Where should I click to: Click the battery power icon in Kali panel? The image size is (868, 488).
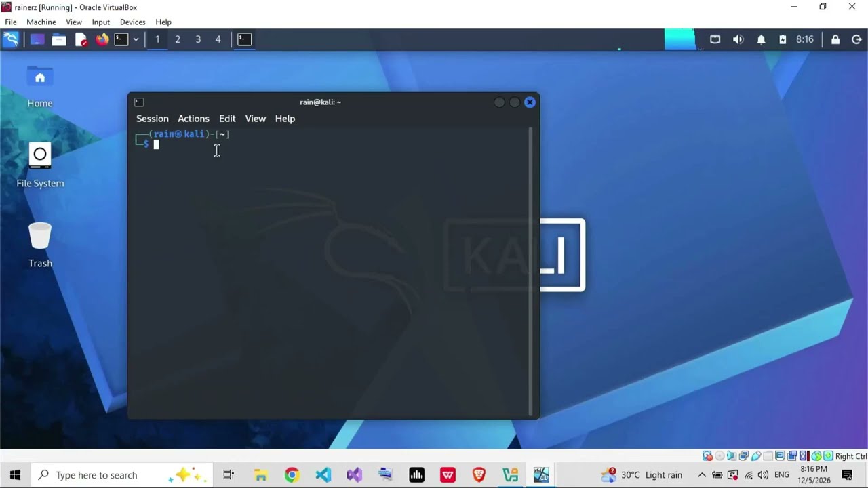pos(783,39)
